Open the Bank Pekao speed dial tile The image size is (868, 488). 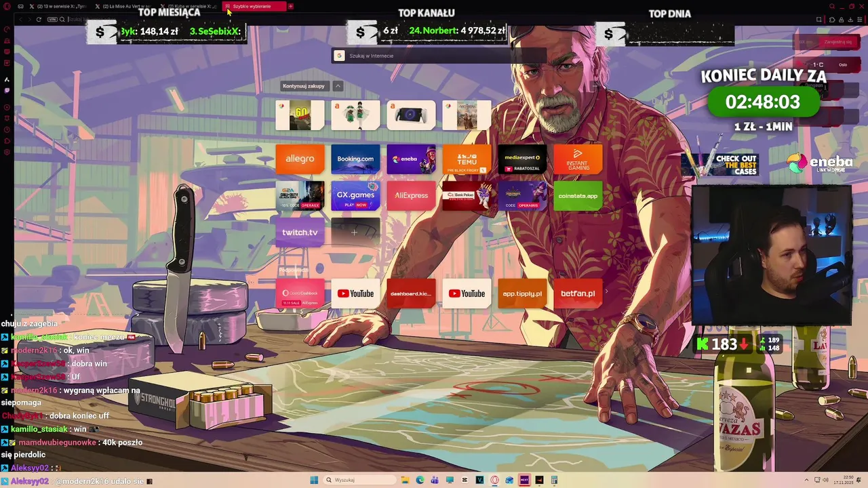click(467, 195)
